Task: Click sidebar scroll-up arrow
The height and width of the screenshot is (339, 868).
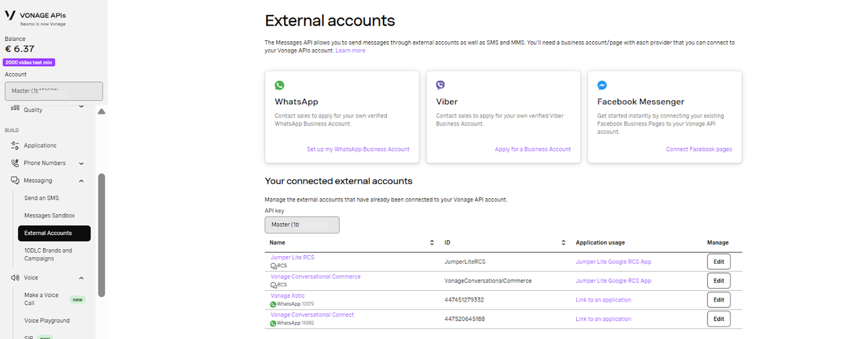Action: click(101, 111)
